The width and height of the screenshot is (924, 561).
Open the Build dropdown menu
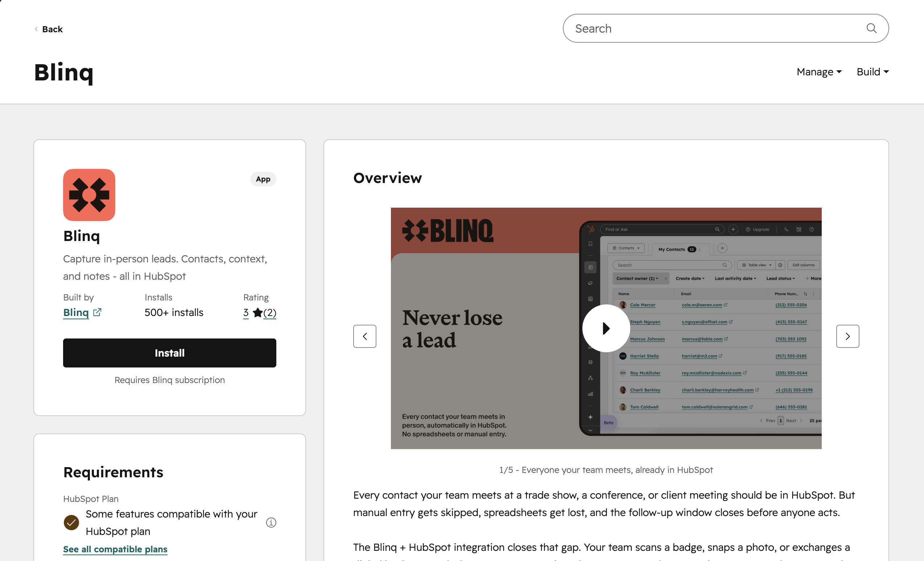[873, 72]
